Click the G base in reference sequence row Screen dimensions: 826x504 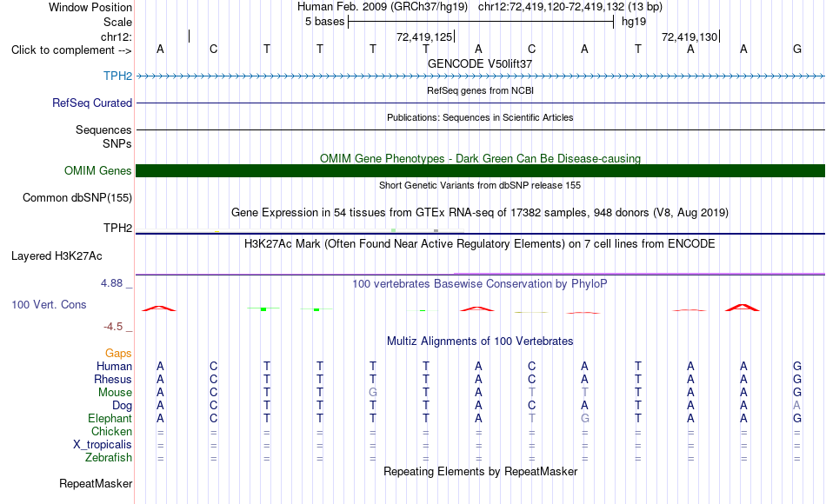coord(797,49)
